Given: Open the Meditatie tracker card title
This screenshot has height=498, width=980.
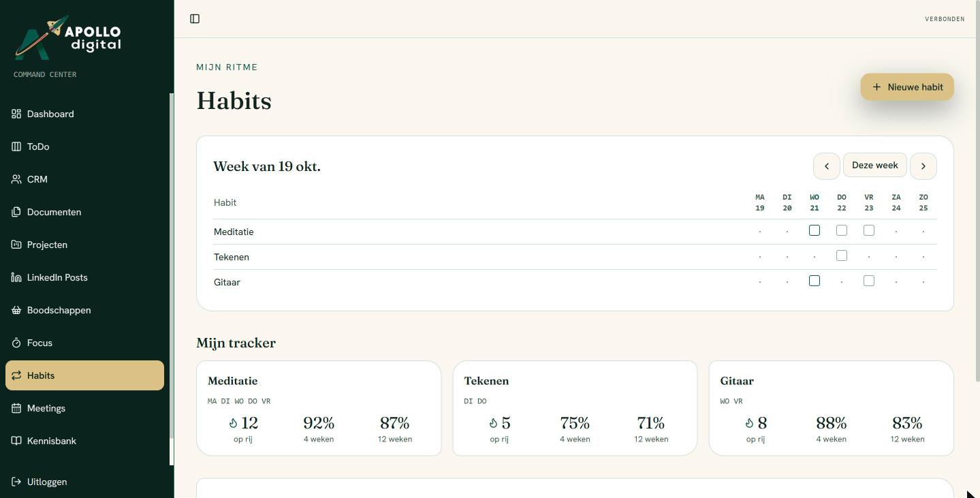Looking at the screenshot, I should pyautogui.click(x=233, y=381).
